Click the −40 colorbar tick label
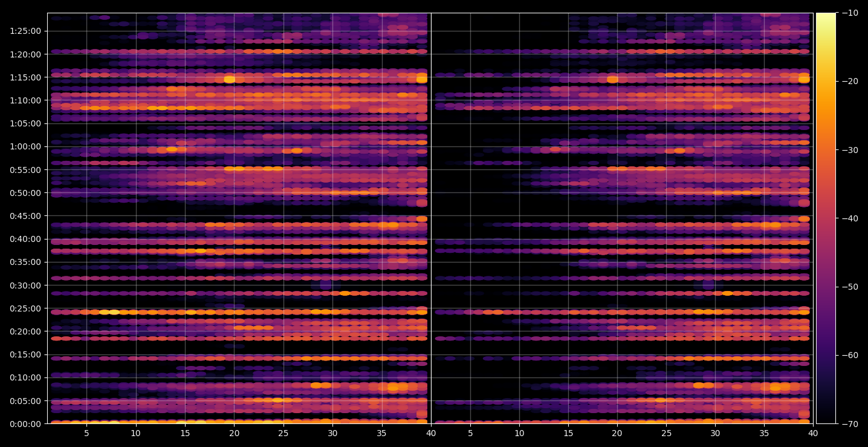 coord(849,218)
